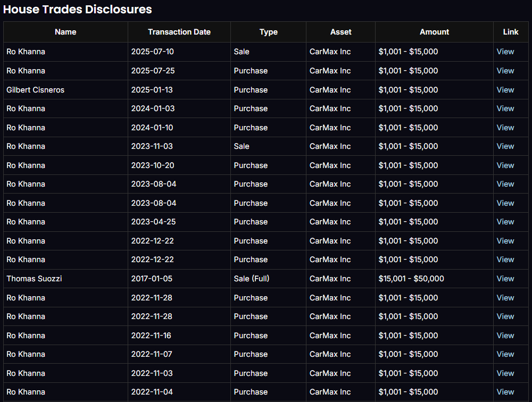This screenshot has width=532, height=402.
Task: Click View for the 2022-11-04 purchase
Action: (x=505, y=392)
